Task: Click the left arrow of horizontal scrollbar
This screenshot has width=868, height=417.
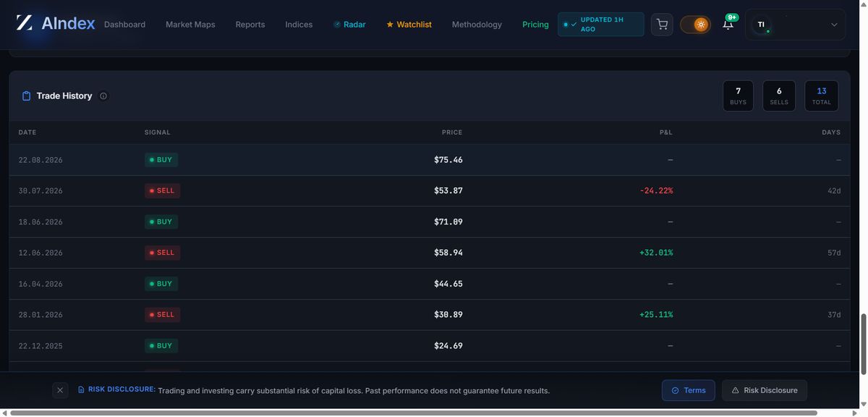Action: 5,413
